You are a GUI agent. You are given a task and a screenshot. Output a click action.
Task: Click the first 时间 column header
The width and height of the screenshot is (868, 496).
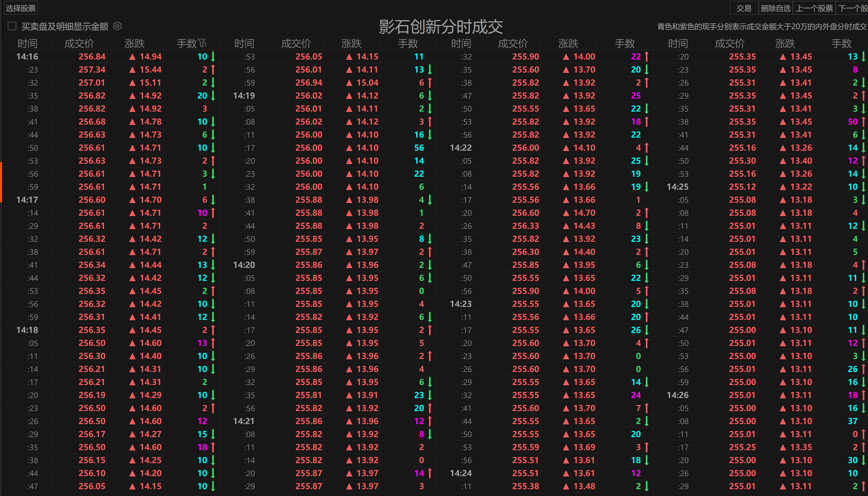27,44
